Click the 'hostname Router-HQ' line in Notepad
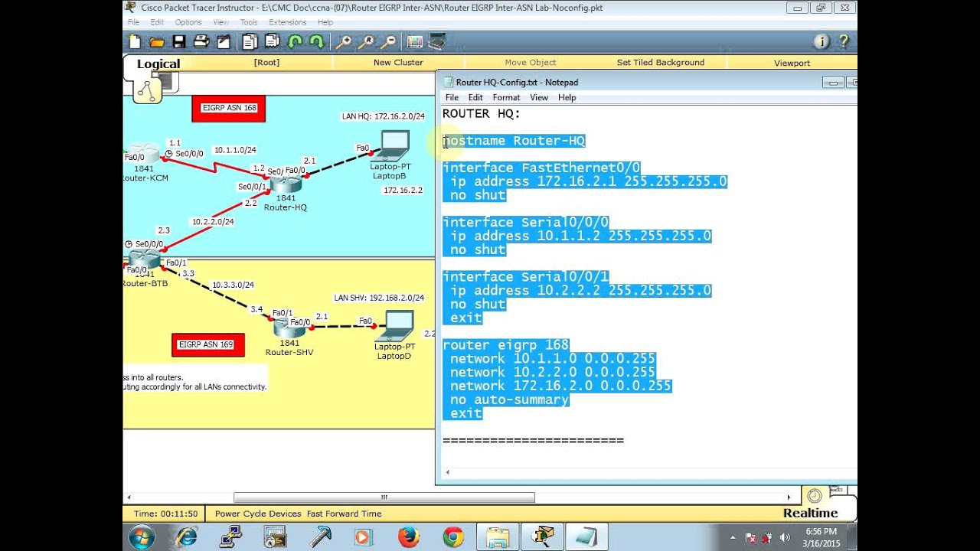 tap(514, 141)
